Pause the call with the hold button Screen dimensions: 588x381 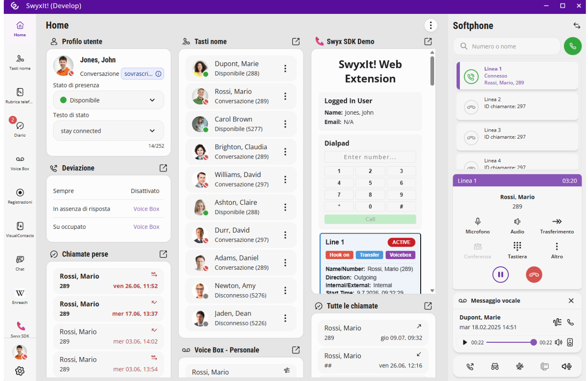coord(501,275)
